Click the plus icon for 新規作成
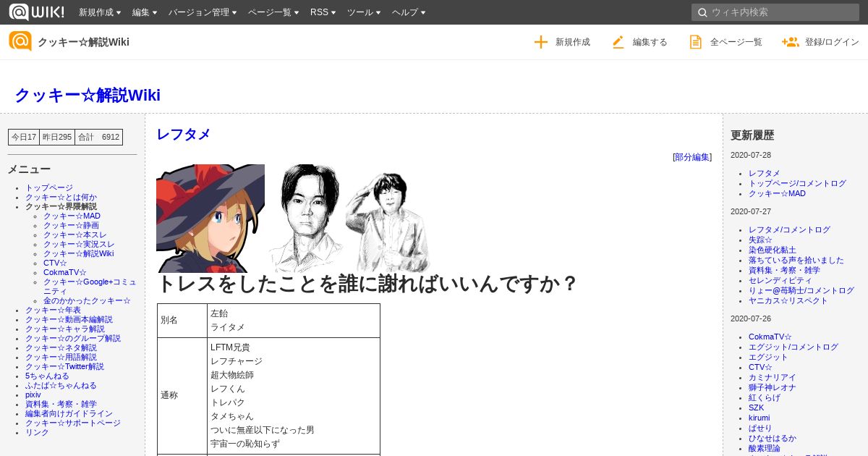Screen dimensions: 868x456 pos(541,42)
